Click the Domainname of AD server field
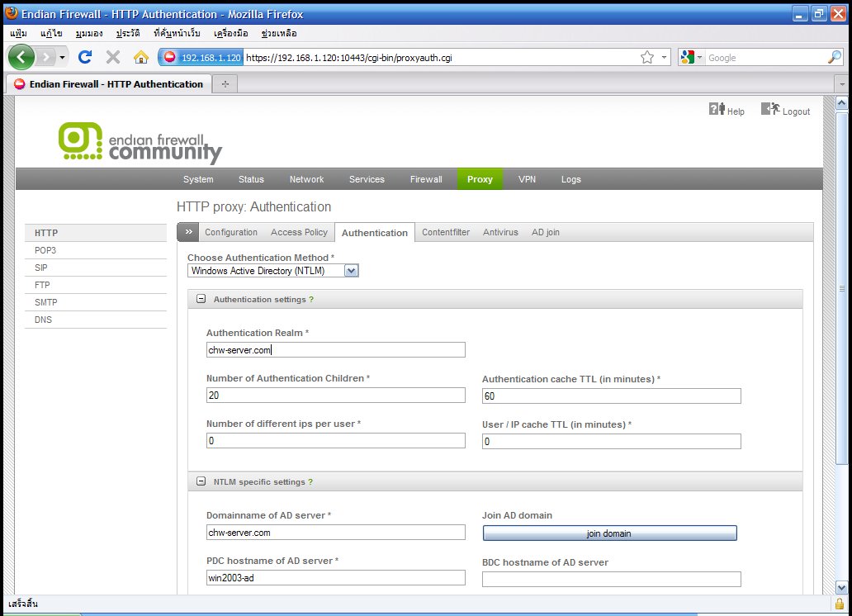Screen dimensions: 852x616 [x=336, y=533]
